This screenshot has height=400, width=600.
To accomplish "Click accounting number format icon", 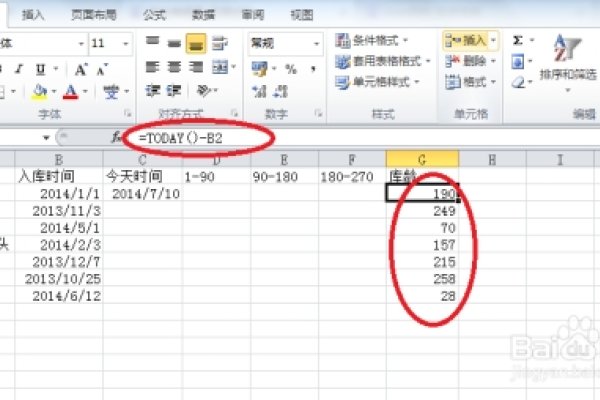I will tap(259, 69).
